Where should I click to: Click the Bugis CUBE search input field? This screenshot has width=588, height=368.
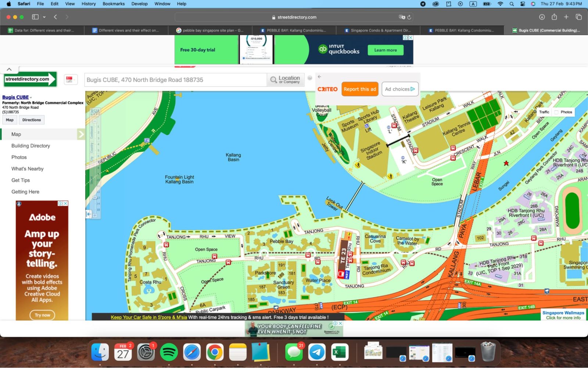point(176,80)
